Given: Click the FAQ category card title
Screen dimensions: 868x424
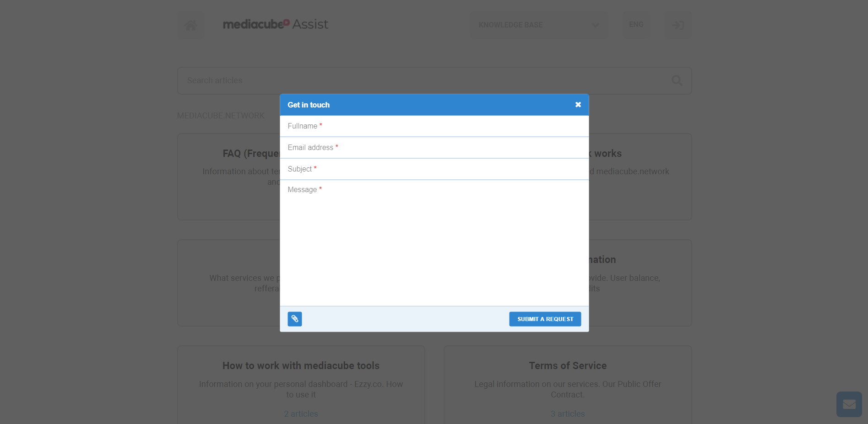Looking at the screenshot, I should (x=251, y=154).
